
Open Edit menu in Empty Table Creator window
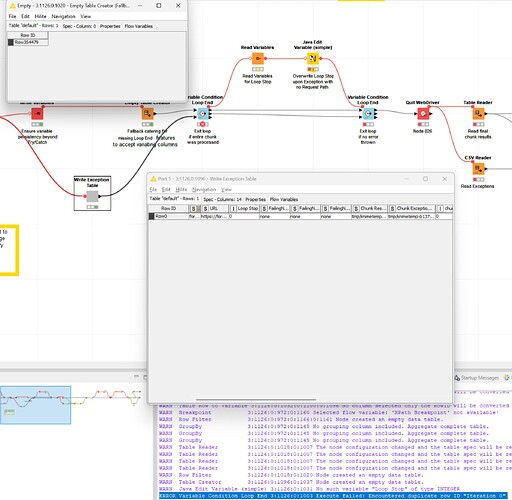point(25,16)
